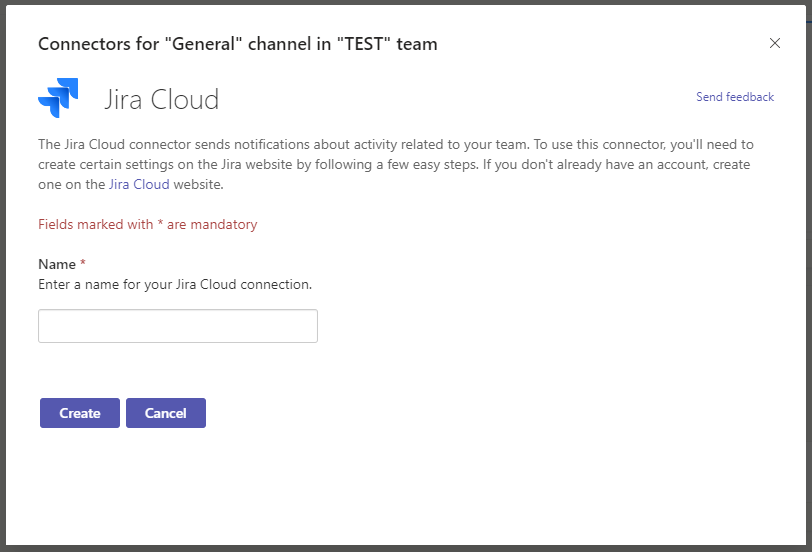Click "The Jira Cloud connector sends notifications" sentence
The image size is (812, 552).
pyautogui.click(x=200, y=144)
